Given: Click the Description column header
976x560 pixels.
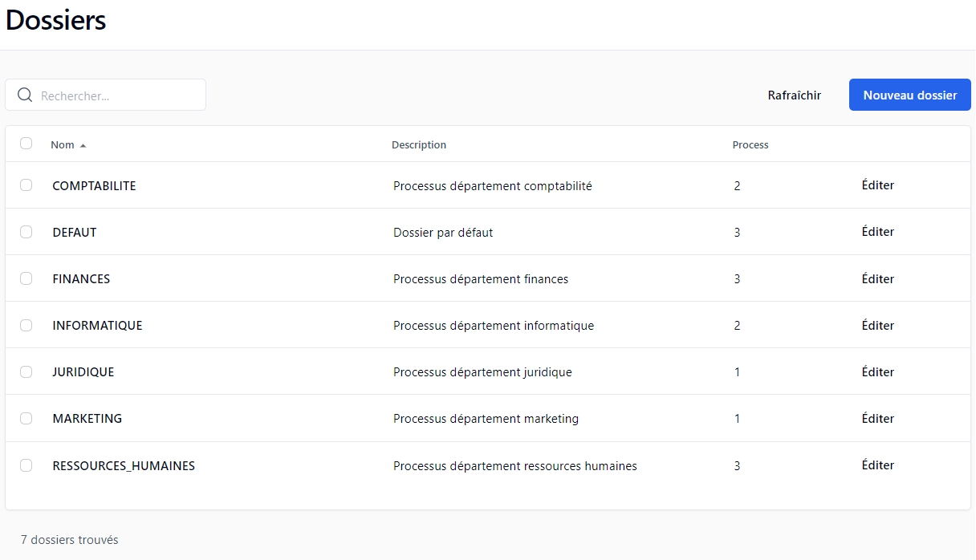Looking at the screenshot, I should (418, 145).
